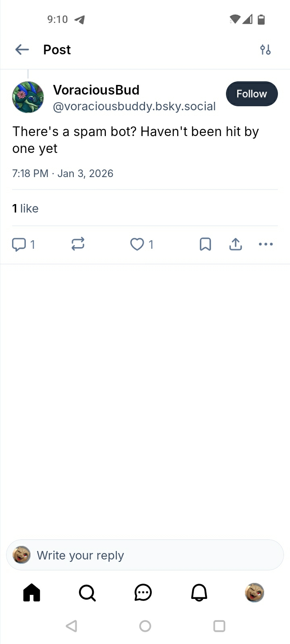Tap the Write your reply field
Viewport: 290px width, 644px height.
click(145, 555)
